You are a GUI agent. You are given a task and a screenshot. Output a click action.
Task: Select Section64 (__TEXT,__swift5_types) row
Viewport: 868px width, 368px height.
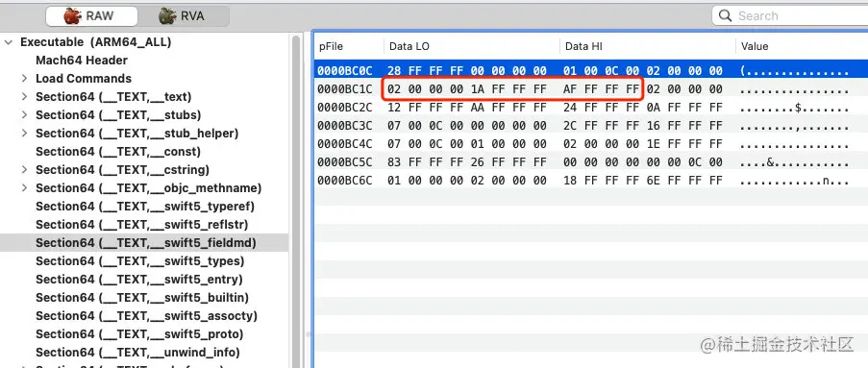click(x=140, y=261)
